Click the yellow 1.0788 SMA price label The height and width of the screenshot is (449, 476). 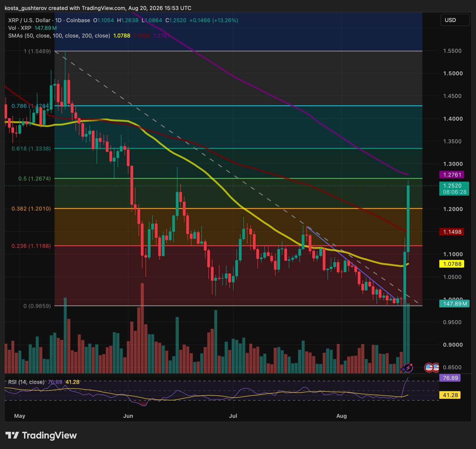[x=452, y=264]
